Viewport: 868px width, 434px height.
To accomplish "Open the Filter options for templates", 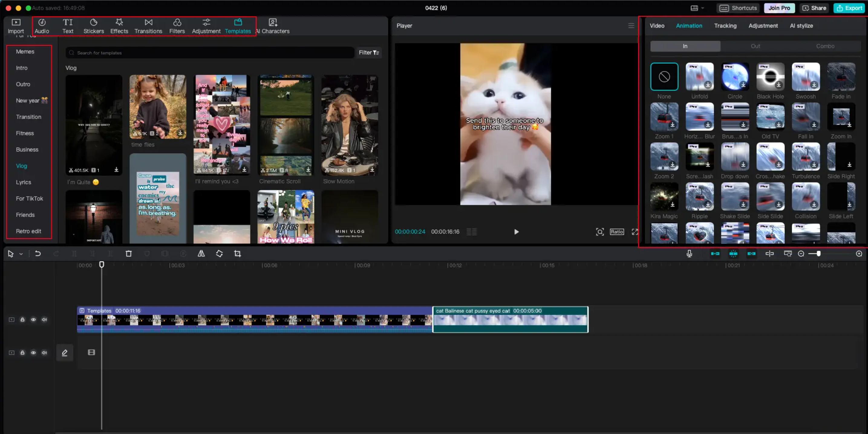I will pyautogui.click(x=369, y=53).
